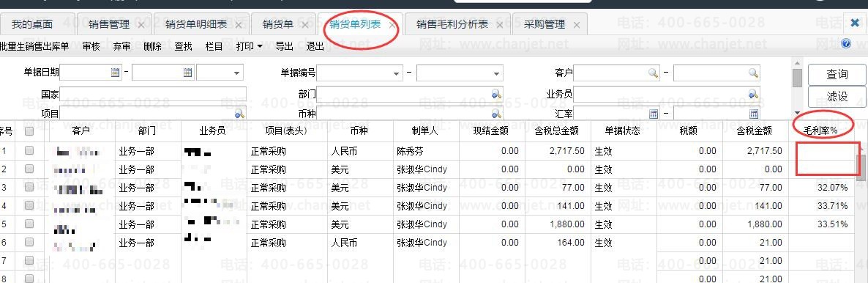Toggle the select-all header checkbox

[x=29, y=131]
